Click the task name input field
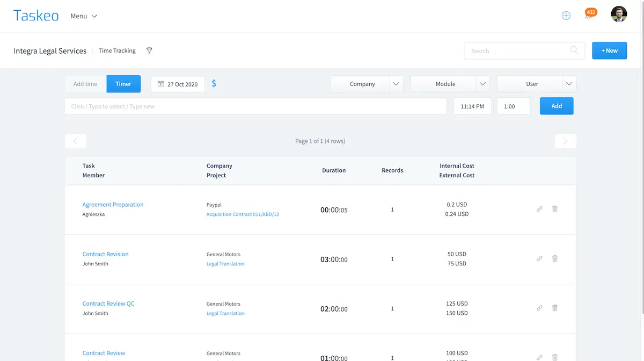The height and width of the screenshot is (361, 644). coord(255,106)
